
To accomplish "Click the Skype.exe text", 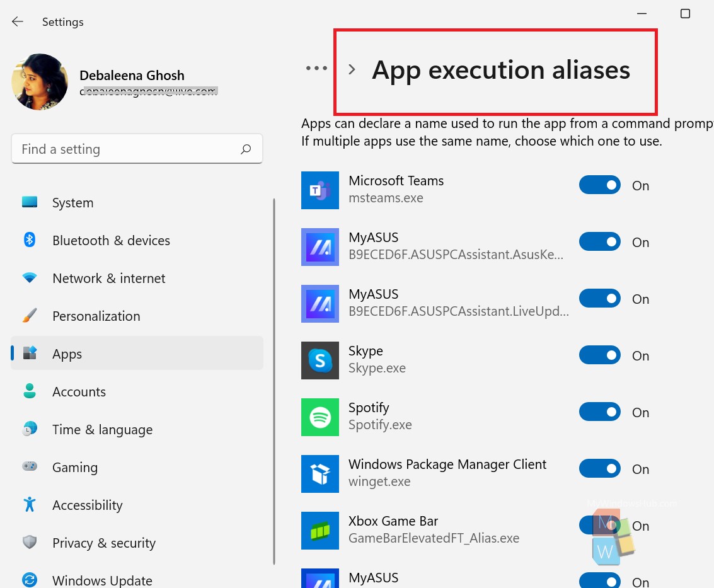I will click(x=377, y=368).
